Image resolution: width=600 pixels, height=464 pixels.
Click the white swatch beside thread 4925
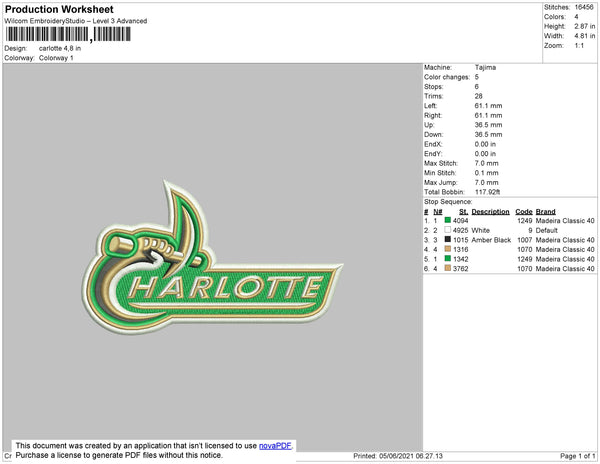[447, 230]
